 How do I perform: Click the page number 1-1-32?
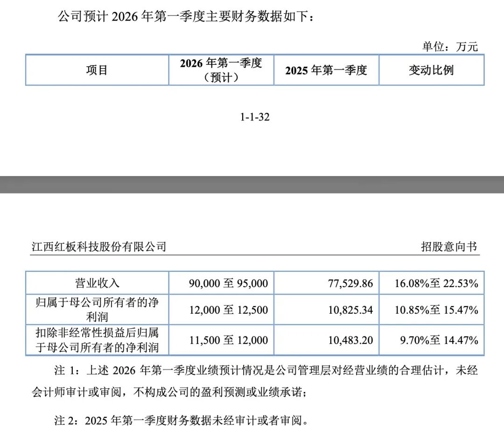(255, 117)
